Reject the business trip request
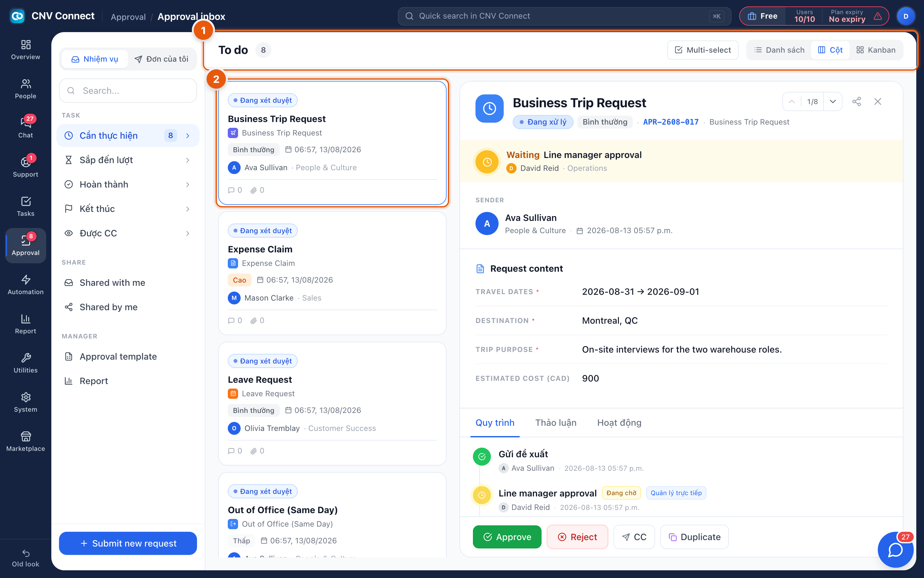This screenshot has width=924, height=578. (577, 537)
